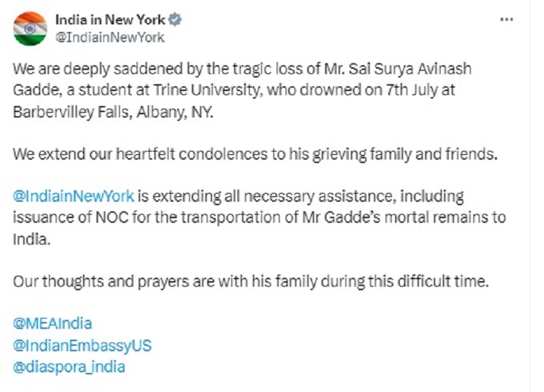Click the @IndiainNewYork mention in tweet text

click(x=73, y=196)
